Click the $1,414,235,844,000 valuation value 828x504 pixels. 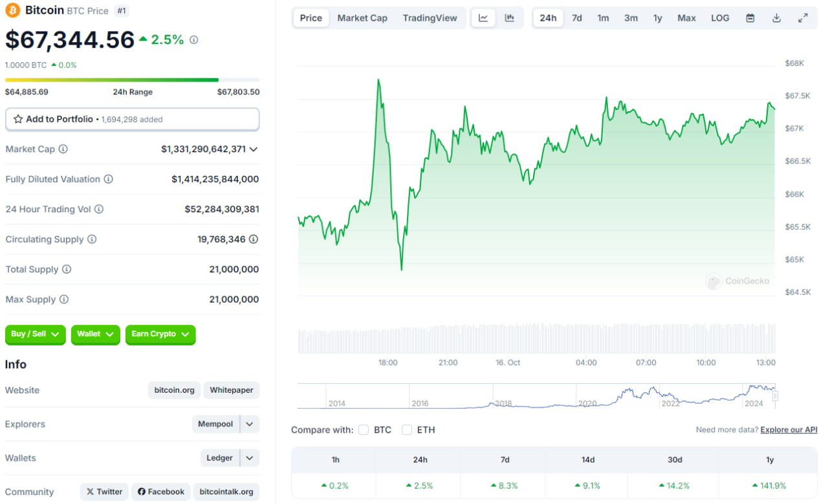215,179
